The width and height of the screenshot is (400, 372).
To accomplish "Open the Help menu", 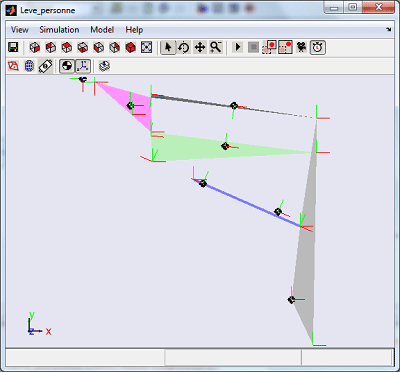I will pos(134,30).
